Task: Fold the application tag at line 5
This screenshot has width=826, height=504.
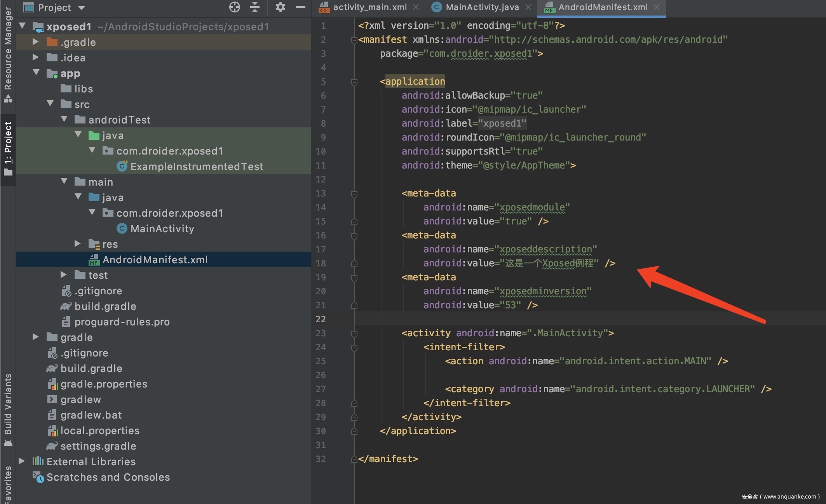Action: pyautogui.click(x=354, y=82)
